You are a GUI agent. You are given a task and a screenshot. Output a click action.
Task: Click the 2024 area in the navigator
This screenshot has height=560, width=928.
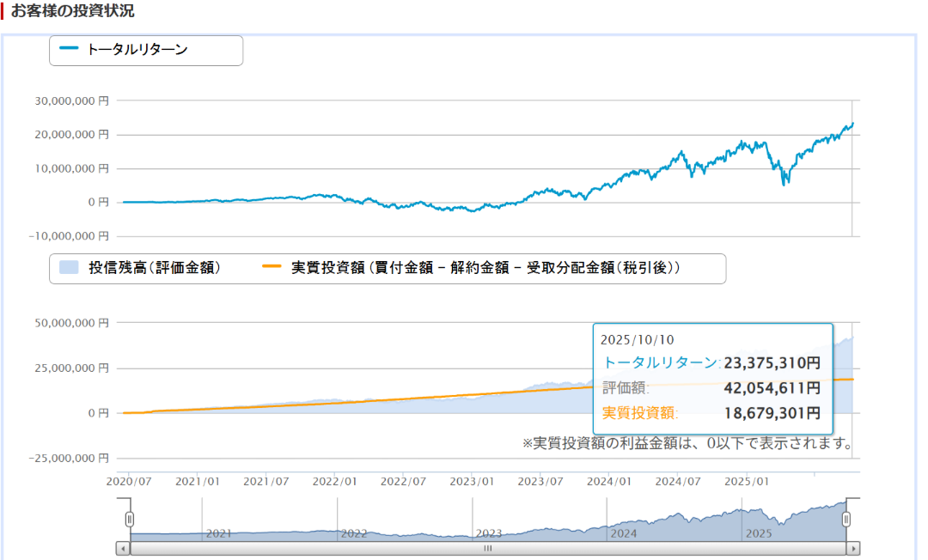point(623,533)
